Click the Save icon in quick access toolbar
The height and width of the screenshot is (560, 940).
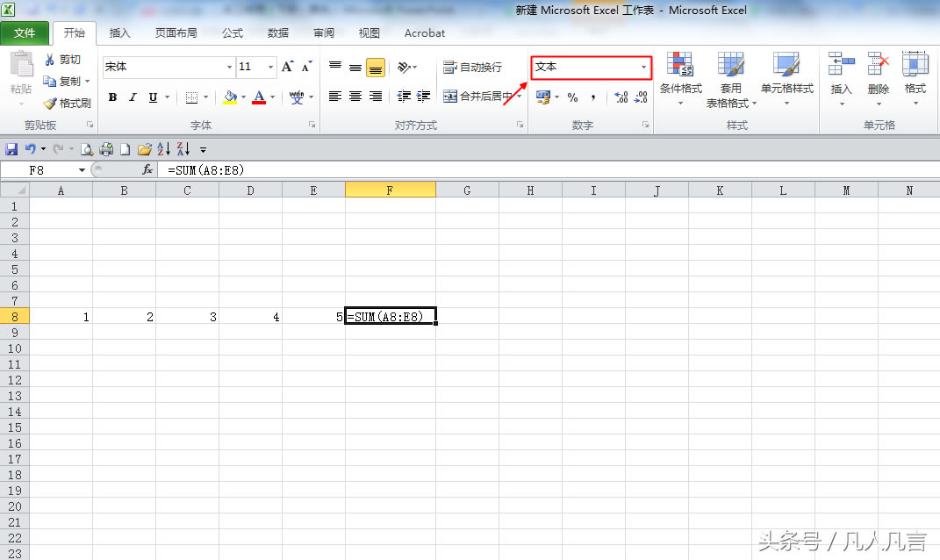click(x=11, y=149)
